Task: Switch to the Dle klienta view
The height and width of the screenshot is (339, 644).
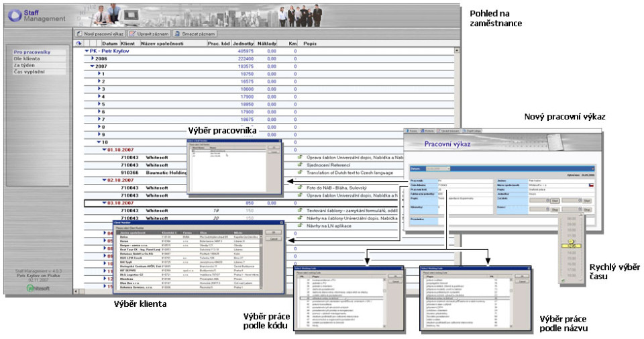Action: click(28, 58)
